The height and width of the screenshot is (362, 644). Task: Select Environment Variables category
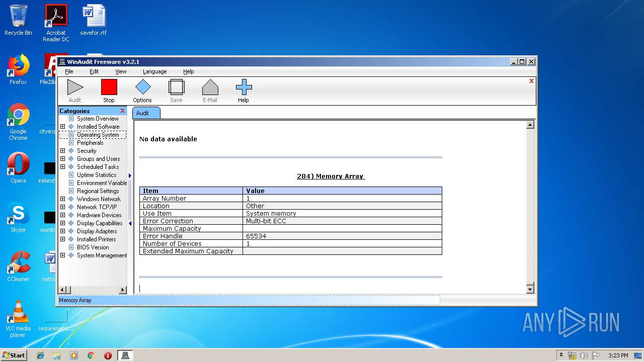(x=102, y=183)
